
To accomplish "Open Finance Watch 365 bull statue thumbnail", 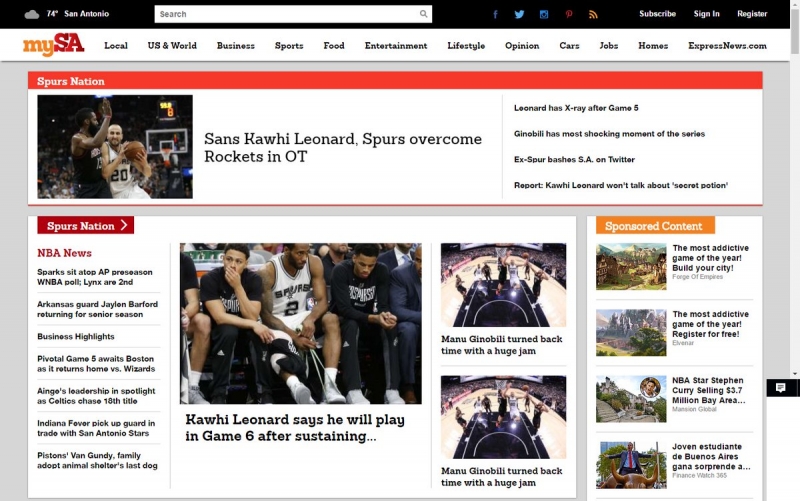I will (x=631, y=465).
